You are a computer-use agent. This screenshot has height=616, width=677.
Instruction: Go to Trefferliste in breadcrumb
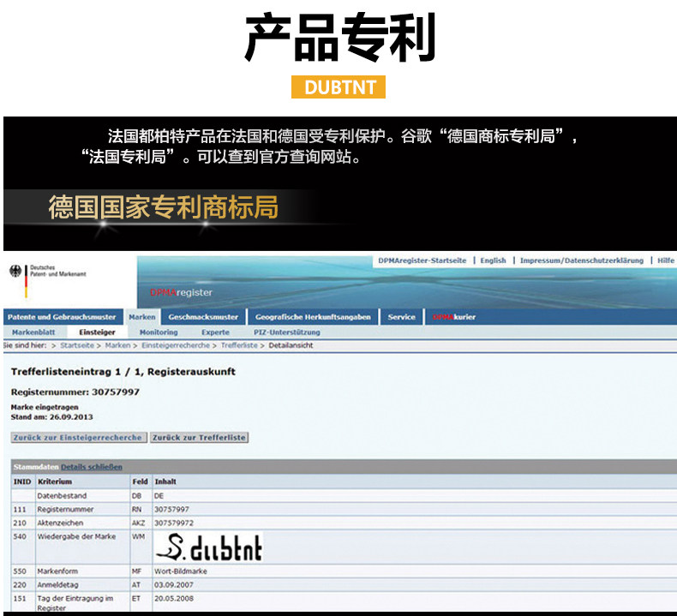(239, 345)
